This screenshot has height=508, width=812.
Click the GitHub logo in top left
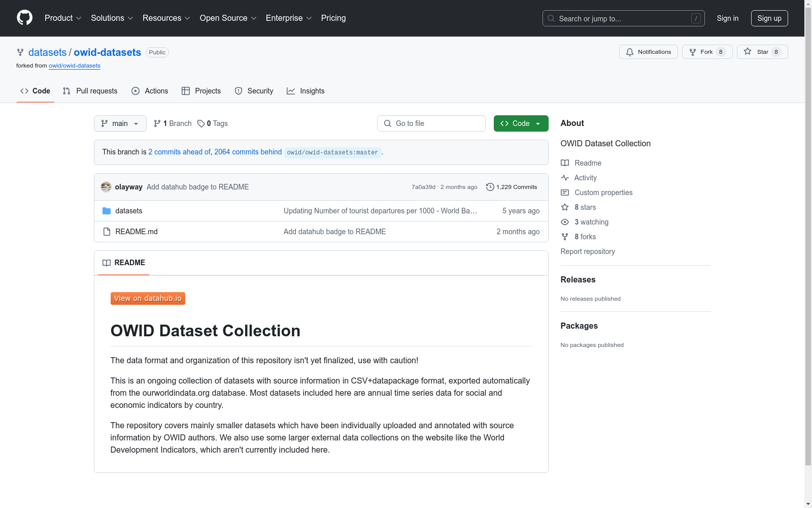(x=24, y=18)
